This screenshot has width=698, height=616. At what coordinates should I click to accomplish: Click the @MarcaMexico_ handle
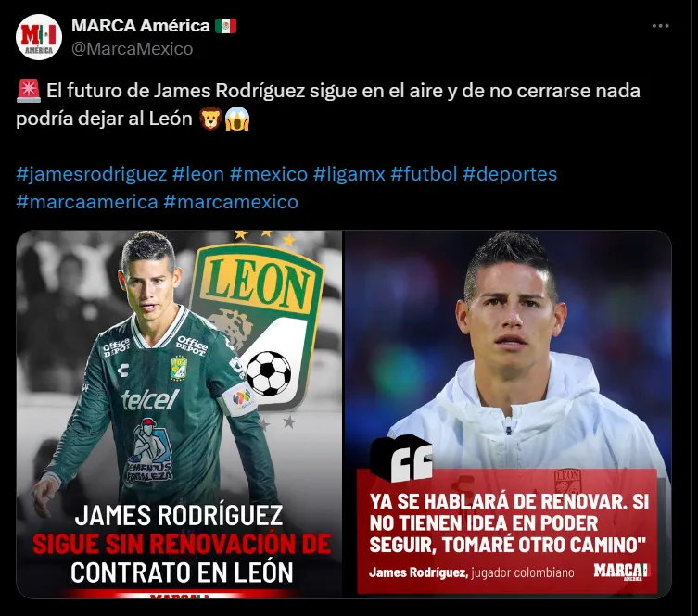(135, 49)
